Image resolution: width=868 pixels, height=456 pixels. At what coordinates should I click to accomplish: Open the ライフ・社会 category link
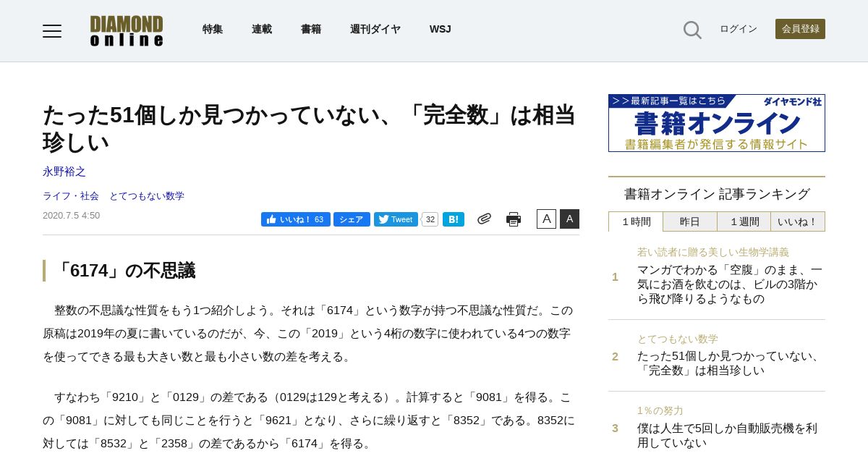[x=71, y=196]
